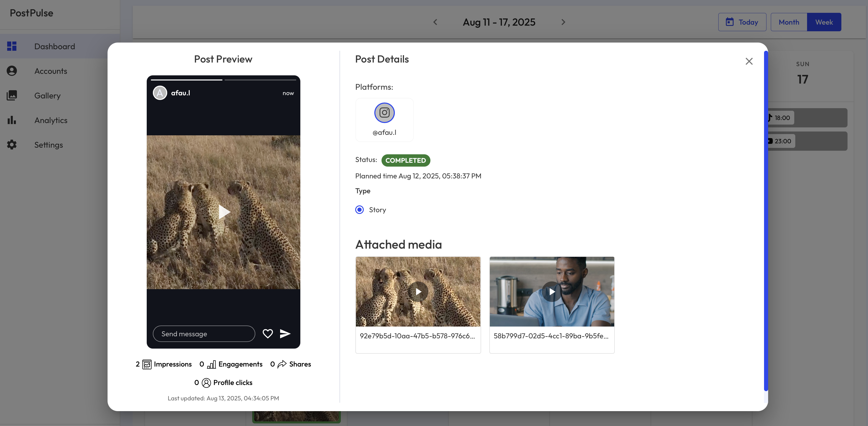The height and width of the screenshot is (426, 868).
Task: Go to previous week with left chevron
Action: click(435, 22)
